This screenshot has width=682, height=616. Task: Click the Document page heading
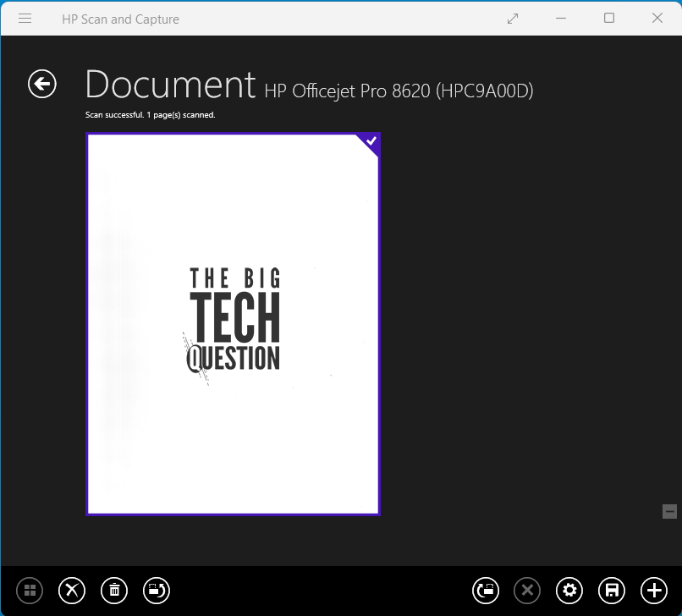click(x=169, y=85)
